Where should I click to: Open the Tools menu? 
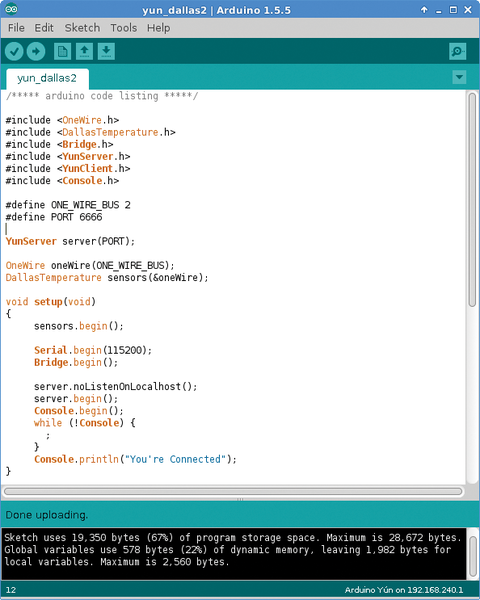[124, 28]
